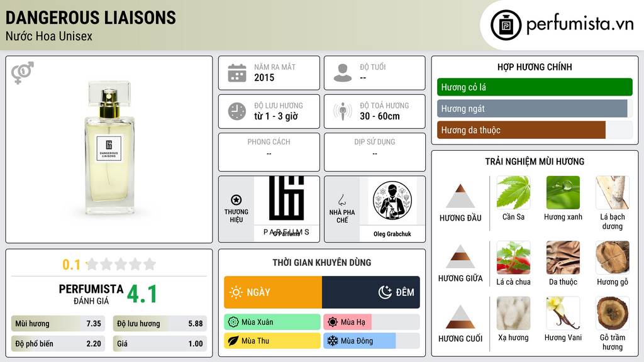Click the green Hương cỏ lá accord bar
Viewport: 644px width, 362px height.
[535, 87]
